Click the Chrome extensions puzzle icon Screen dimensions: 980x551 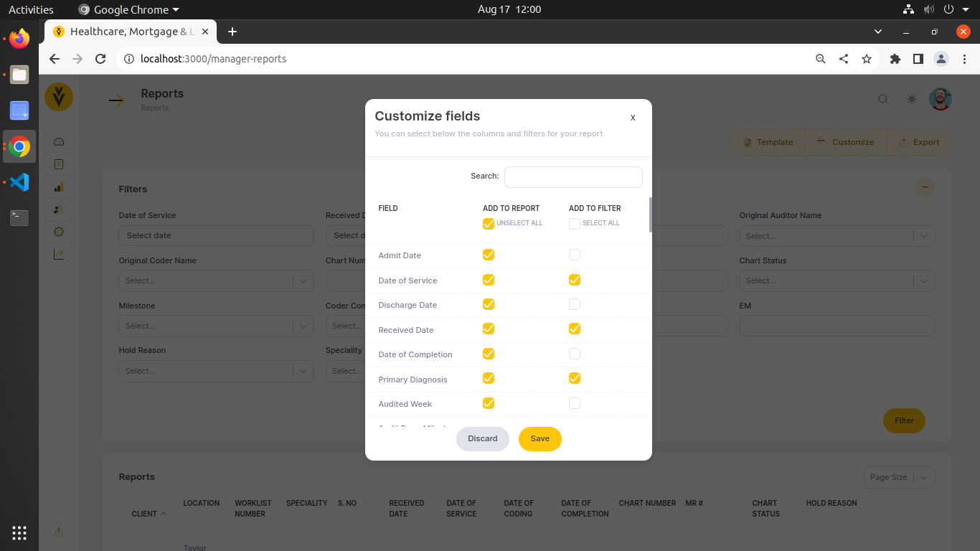[895, 59]
